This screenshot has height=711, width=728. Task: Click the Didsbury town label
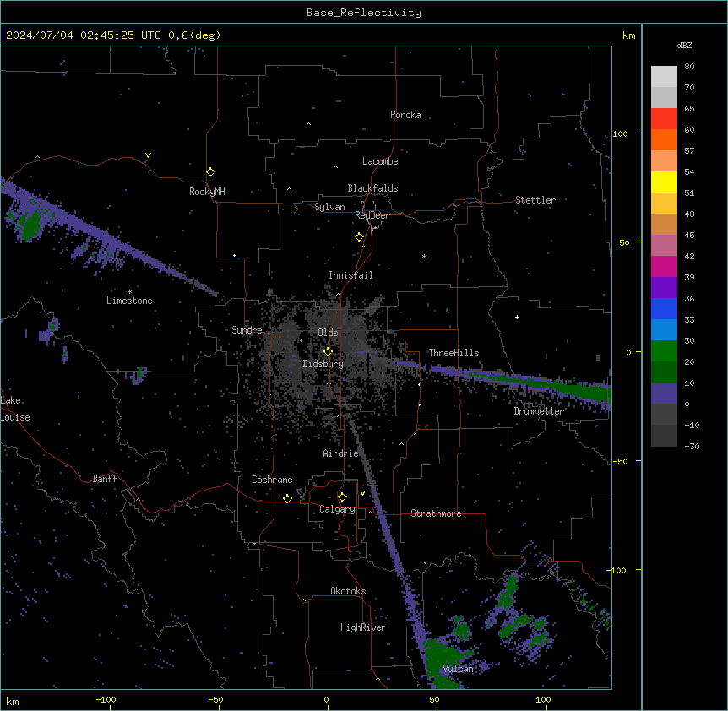pos(323,364)
